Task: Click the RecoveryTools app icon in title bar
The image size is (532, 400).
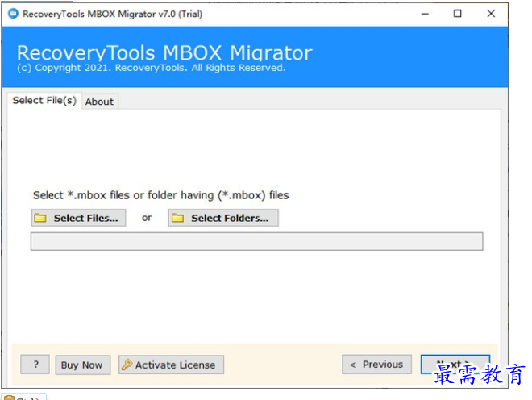Action: click(x=13, y=14)
